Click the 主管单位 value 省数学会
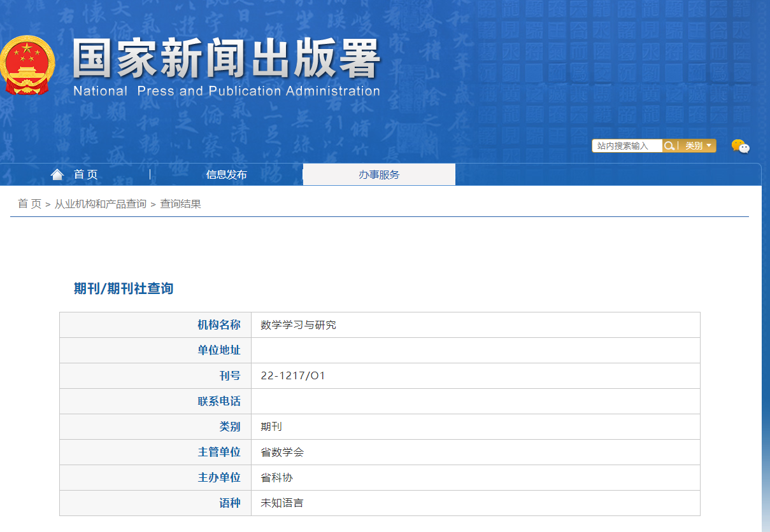This screenshot has height=532, width=770. point(282,452)
